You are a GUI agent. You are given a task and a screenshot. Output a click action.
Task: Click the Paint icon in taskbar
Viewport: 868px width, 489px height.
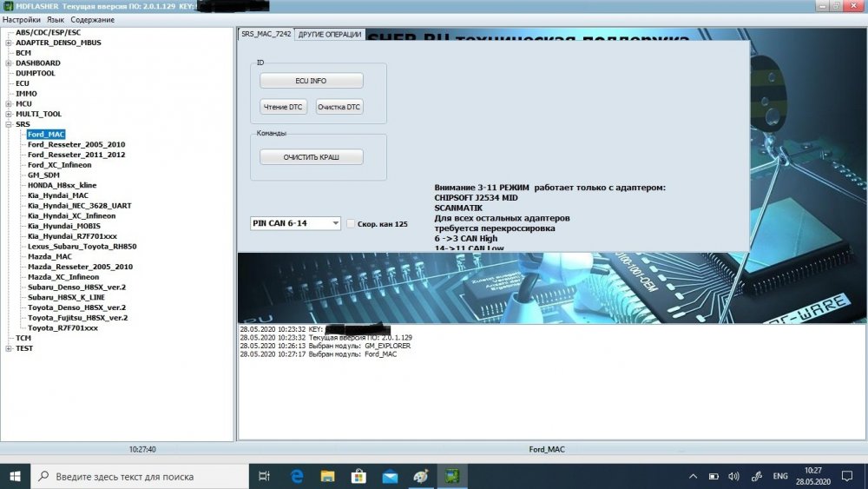tap(421, 476)
